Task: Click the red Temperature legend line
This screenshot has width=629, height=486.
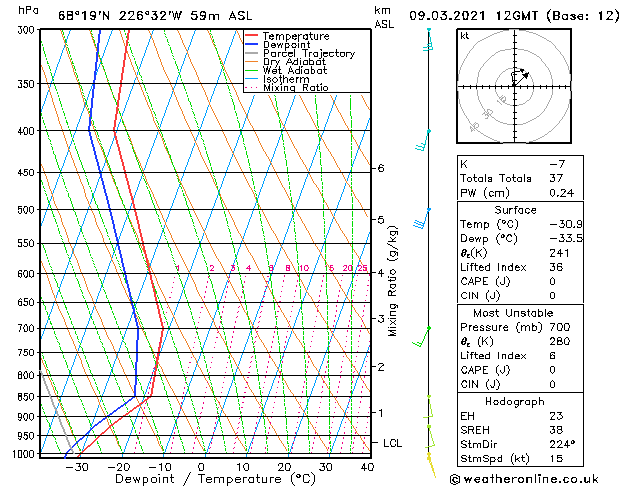Action: coord(252,36)
